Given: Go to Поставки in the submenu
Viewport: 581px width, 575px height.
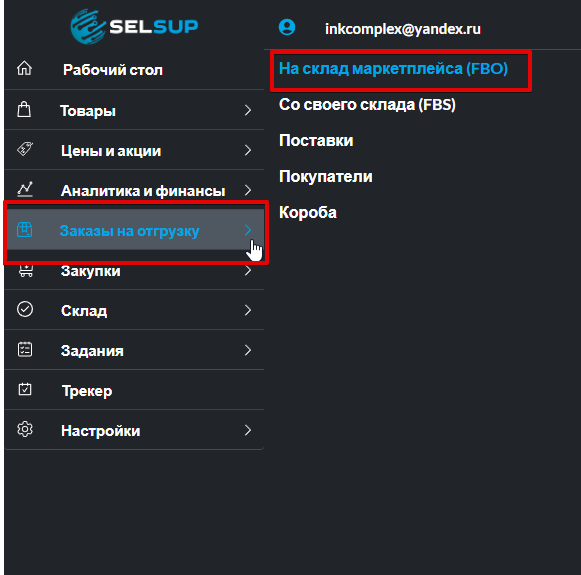Looking at the screenshot, I should coord(316,140).
